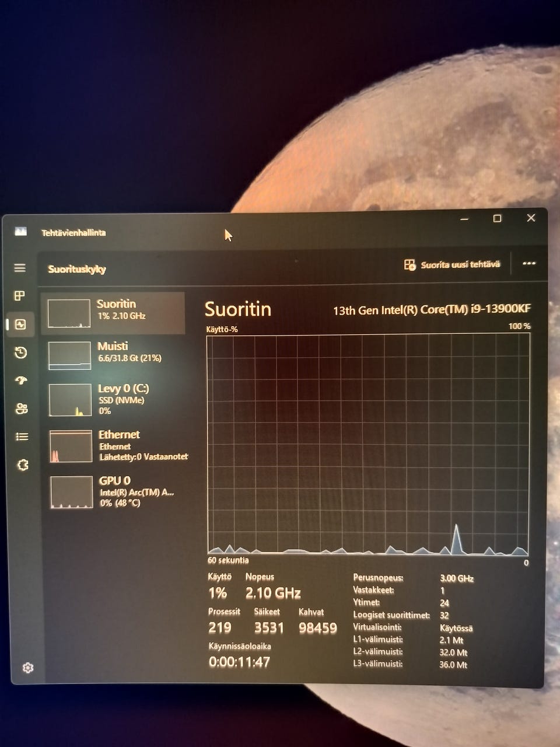Click the L2-välimuisti 32.0 Mt value

point(453,652)
